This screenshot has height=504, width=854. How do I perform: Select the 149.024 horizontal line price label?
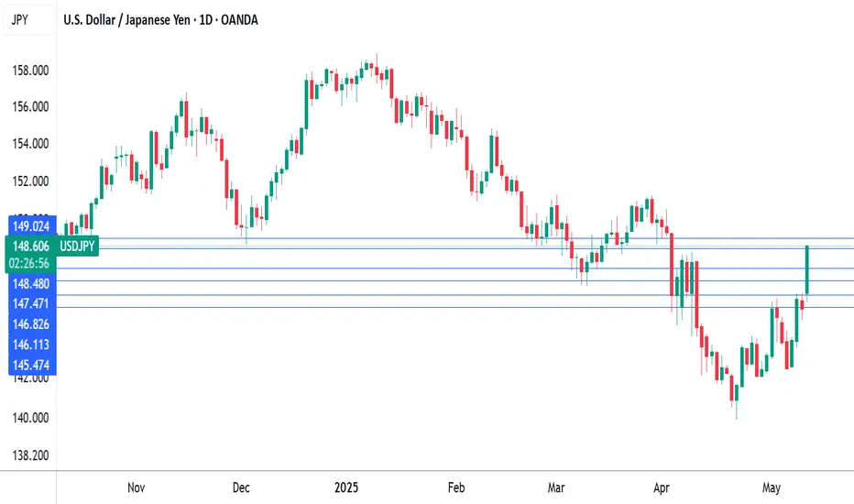[x=32, y=226]
